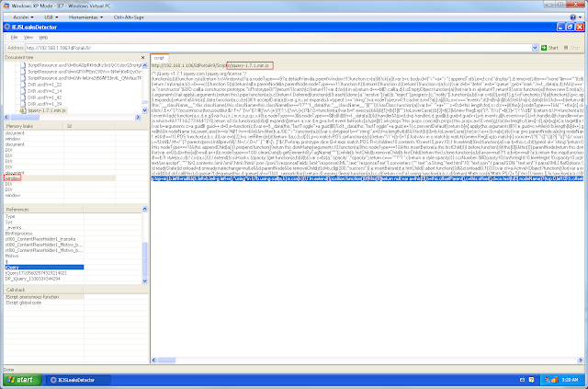Screen dimensions: 588x389
Task: Open the Herramientas menu of Virtual PC
Action: tap(85, 17)
